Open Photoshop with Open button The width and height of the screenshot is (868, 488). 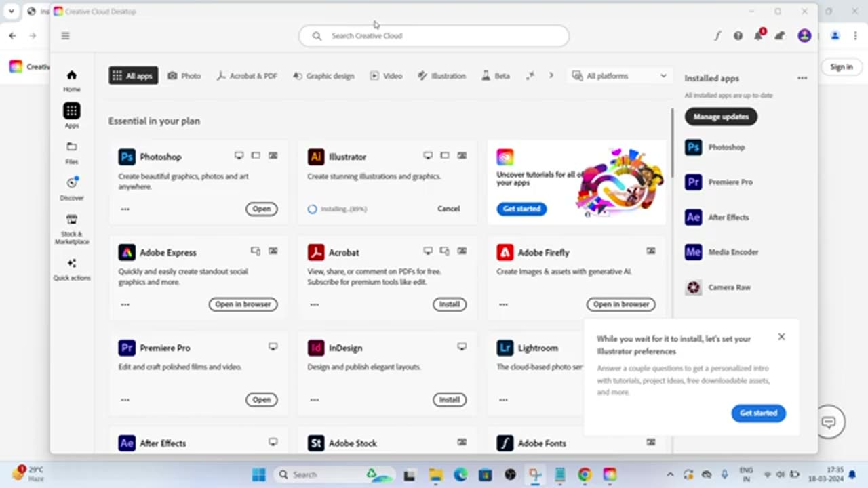[262, 209]
